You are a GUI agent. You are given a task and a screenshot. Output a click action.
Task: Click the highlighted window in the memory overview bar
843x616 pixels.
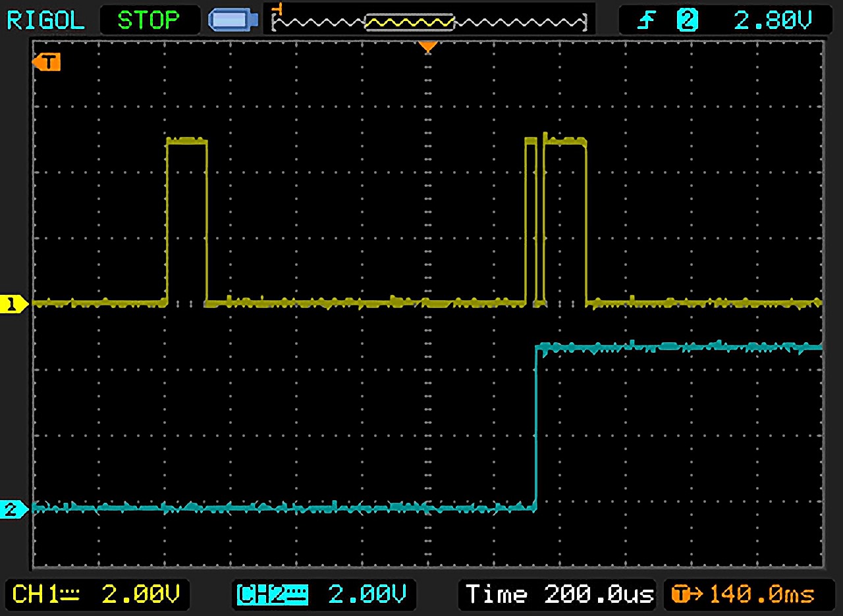coord(410,22)
